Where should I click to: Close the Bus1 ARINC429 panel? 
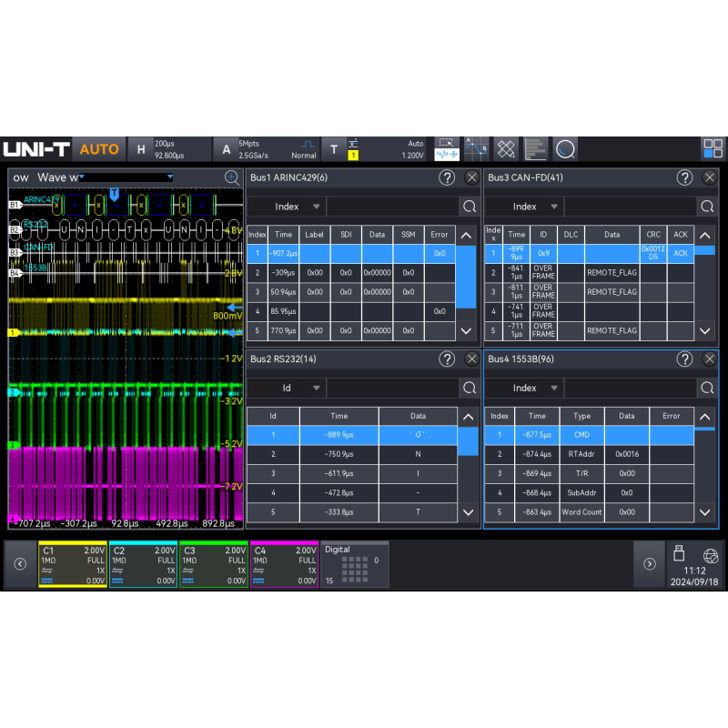[x=471, y=177]
